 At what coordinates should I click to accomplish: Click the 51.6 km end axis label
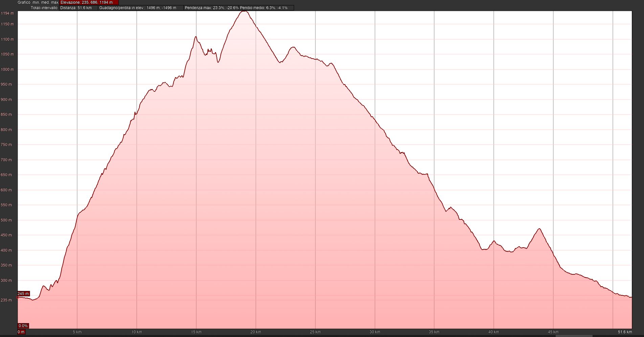[x=624, y=332]
